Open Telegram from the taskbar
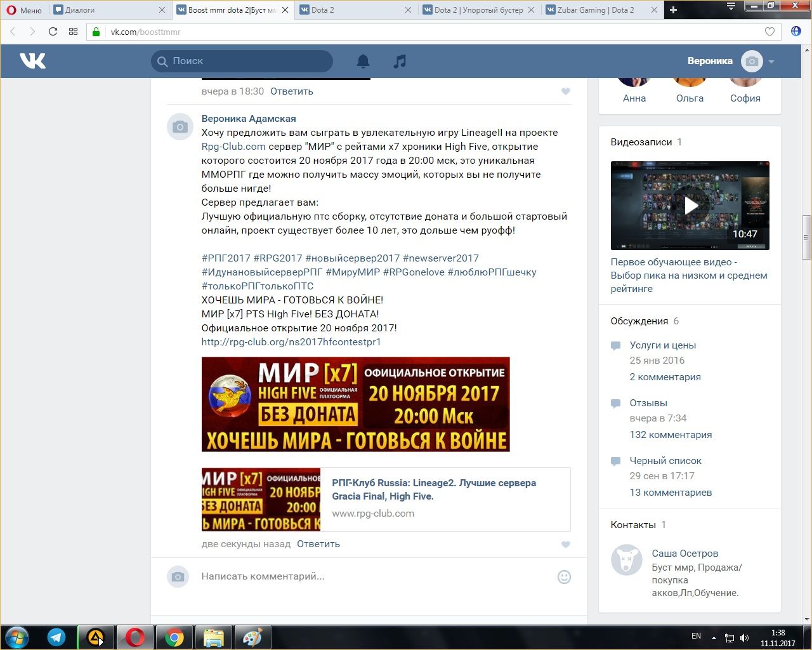The height and width of the screenshot is (650, 812). click(x=56, y=637)
